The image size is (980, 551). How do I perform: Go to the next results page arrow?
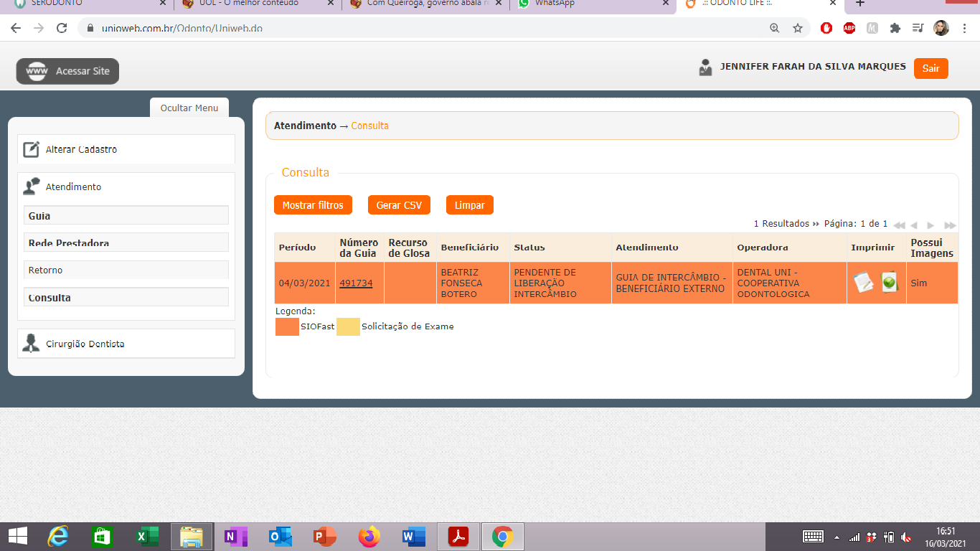coord(930,225)
